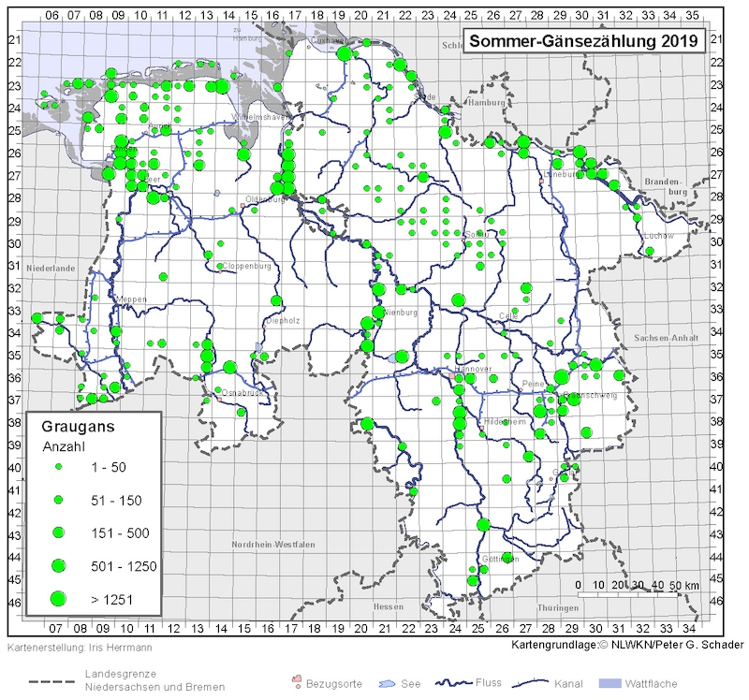The image size is (749, 700).
Task: Click the Nordrhein-Westfalen region label
Action: click(x=274, y=544)
